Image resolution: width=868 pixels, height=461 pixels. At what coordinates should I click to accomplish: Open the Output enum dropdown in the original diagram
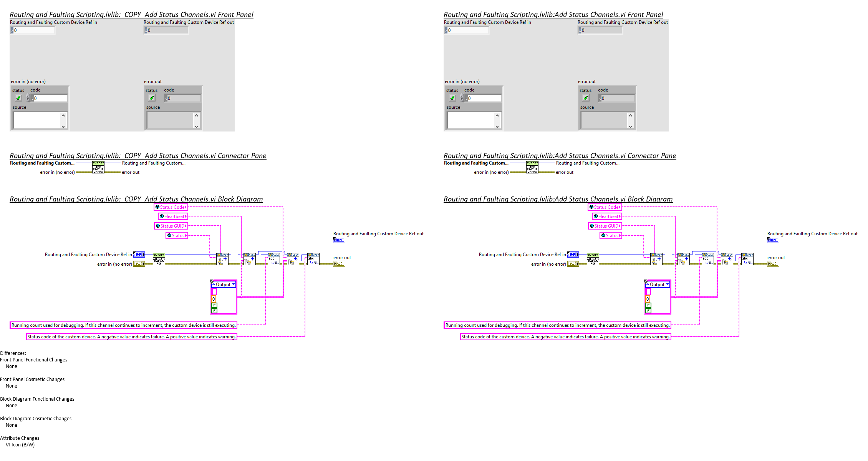[x=667, y=285]
